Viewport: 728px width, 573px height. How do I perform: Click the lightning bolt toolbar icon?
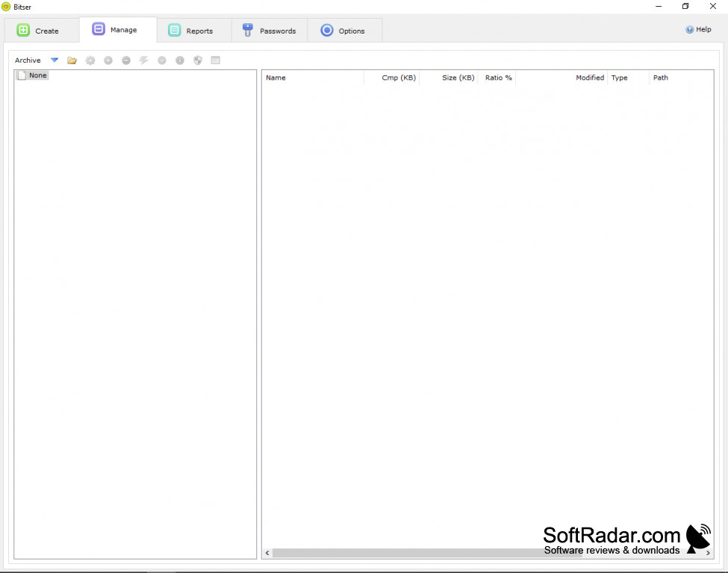(144, 60)
